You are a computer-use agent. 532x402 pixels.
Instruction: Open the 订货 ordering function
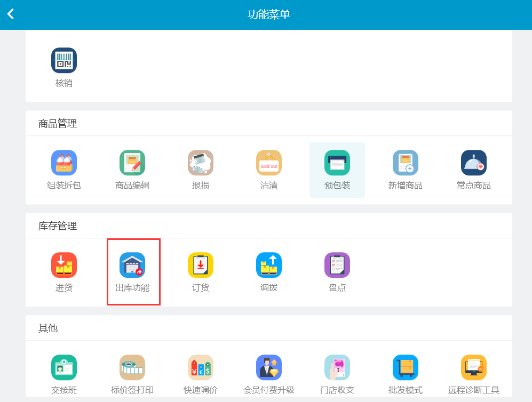(x=201, y=272)
